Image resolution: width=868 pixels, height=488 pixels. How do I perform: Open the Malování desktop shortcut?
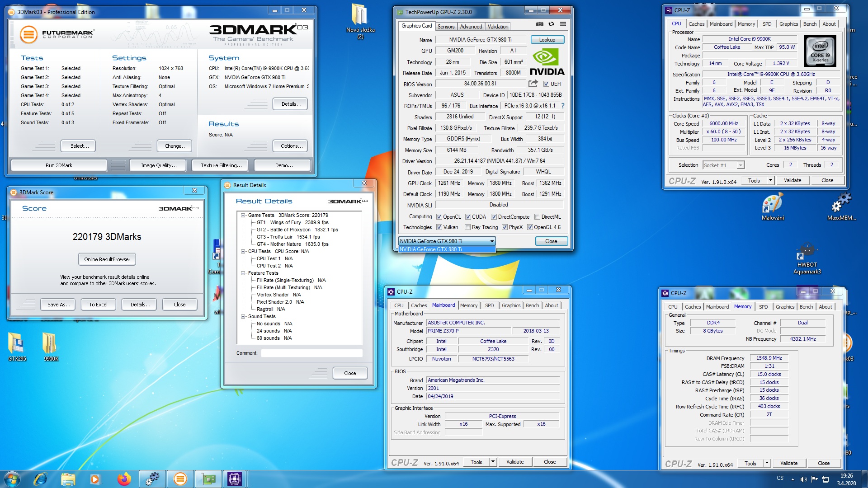773,207
